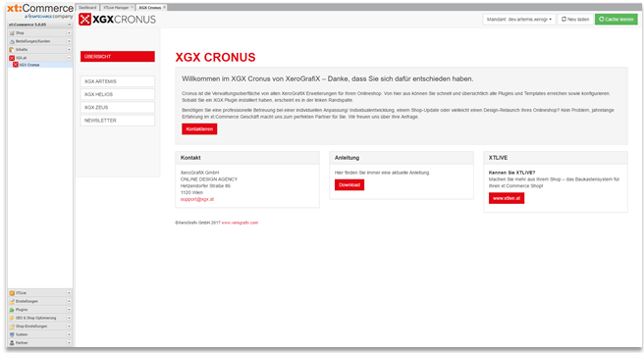The image size is (644, 353).
Task: Switch to the Dashboard tab
Action: 87,8
